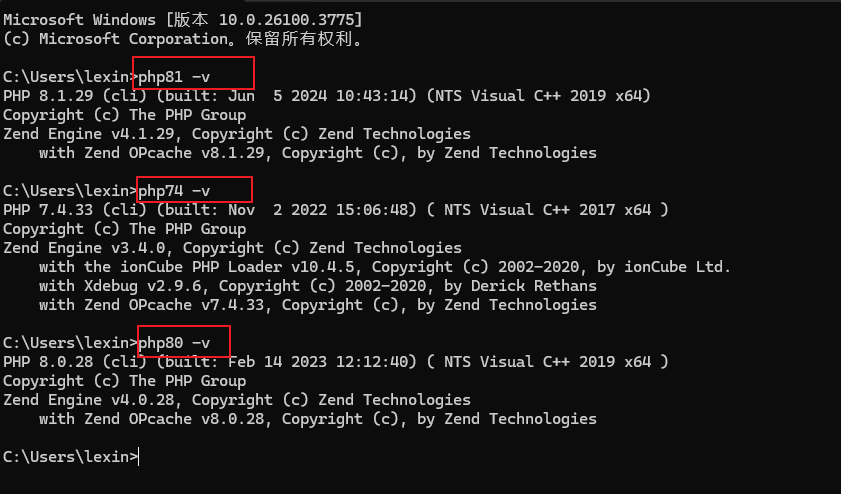
Task: Click the php81 -v command text
Action: (174, 77)
